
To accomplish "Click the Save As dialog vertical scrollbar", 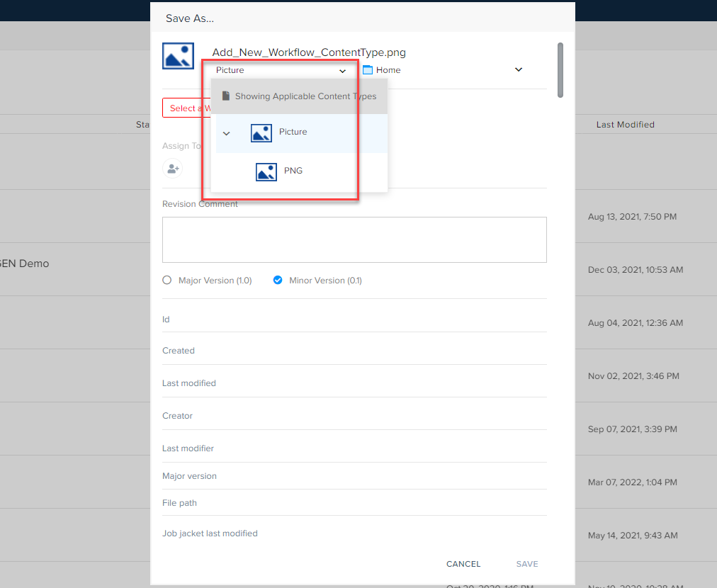I will (560, 70).
